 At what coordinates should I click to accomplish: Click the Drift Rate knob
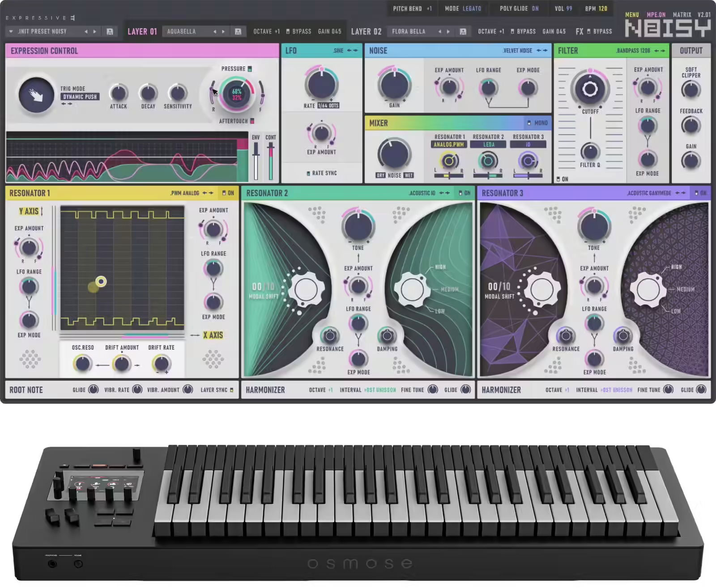[161, 363]
